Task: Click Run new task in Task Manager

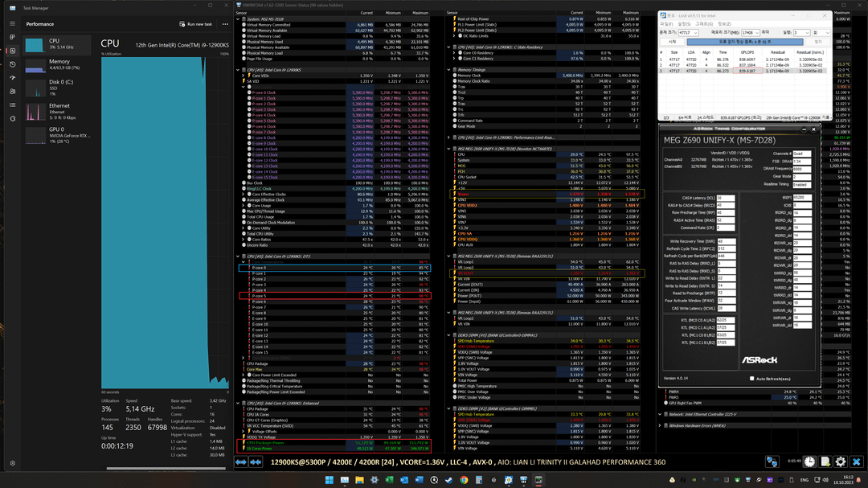Action: 196,24
